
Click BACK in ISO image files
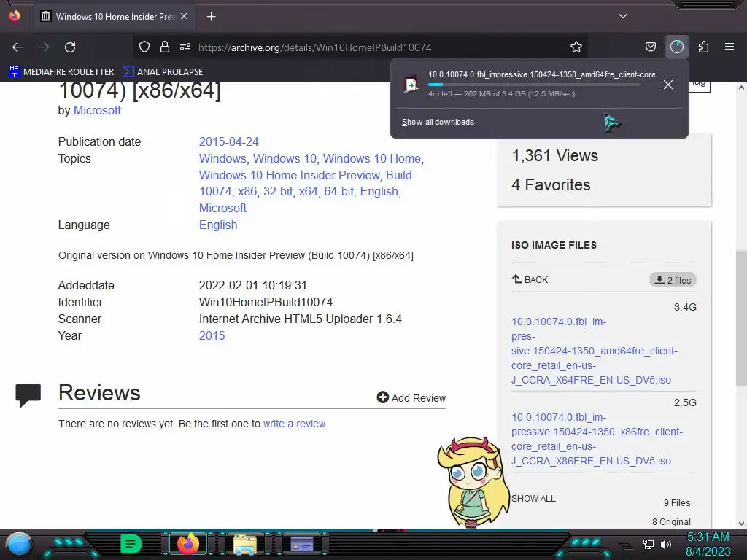point(530,279)
